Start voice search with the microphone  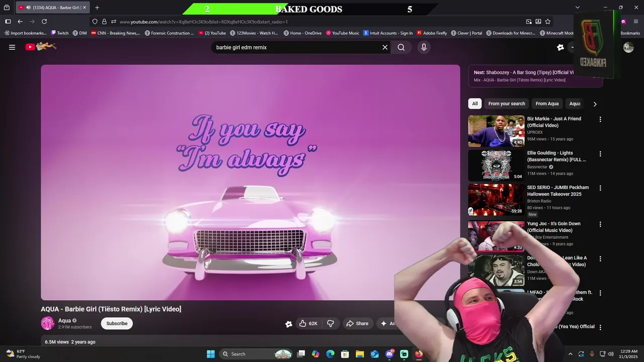(x=424, y=47)
